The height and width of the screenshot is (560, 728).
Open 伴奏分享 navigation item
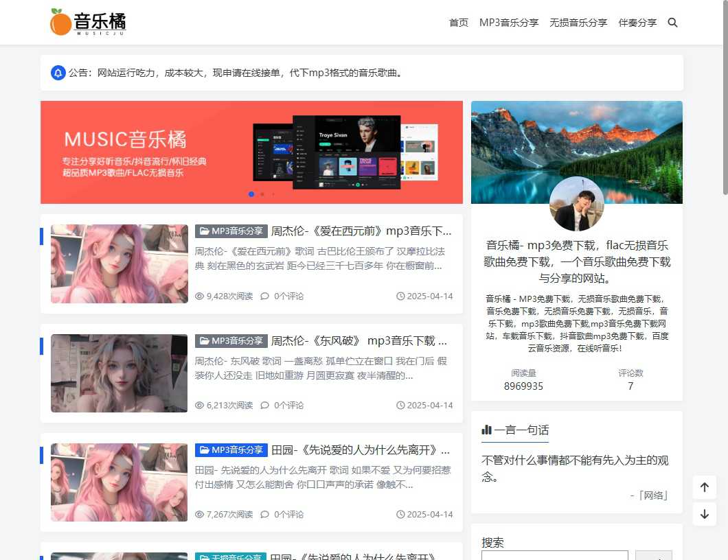coord(637,22)
